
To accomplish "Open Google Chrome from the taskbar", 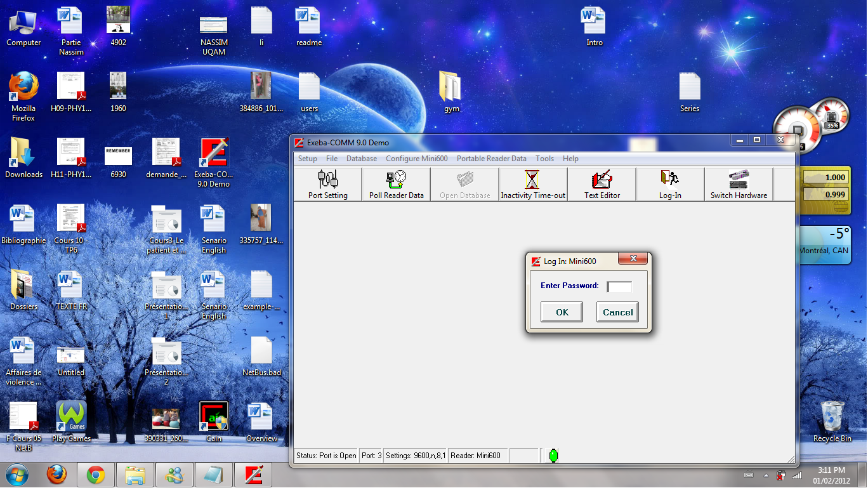I will (96, 475).
